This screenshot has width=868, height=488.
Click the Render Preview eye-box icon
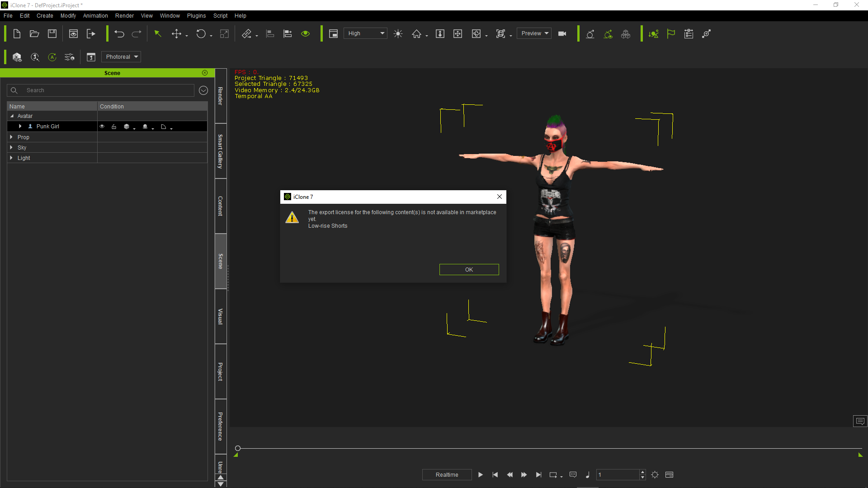[73, 34]
